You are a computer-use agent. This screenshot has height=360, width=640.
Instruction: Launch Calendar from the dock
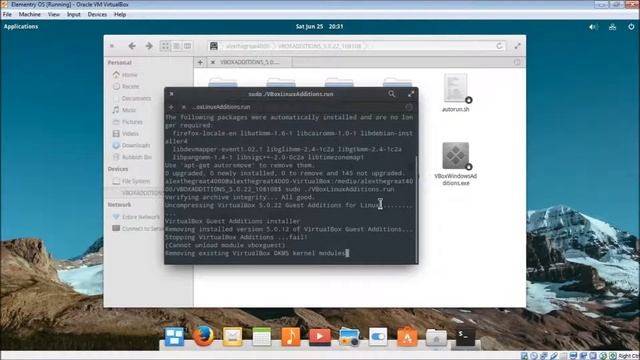tap(262, 337)
